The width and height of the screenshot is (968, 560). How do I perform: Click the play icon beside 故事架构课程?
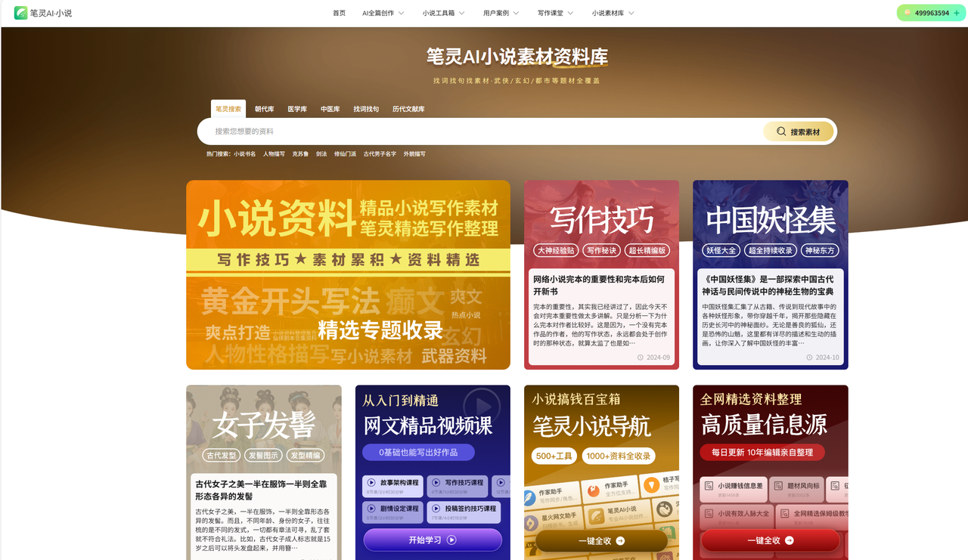point(371,482)
